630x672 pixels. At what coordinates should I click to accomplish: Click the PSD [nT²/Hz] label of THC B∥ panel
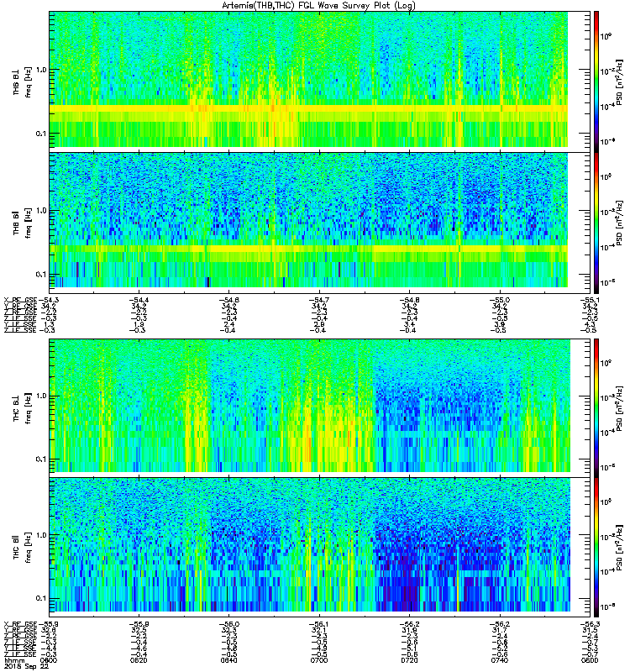[x=620, y=548]
